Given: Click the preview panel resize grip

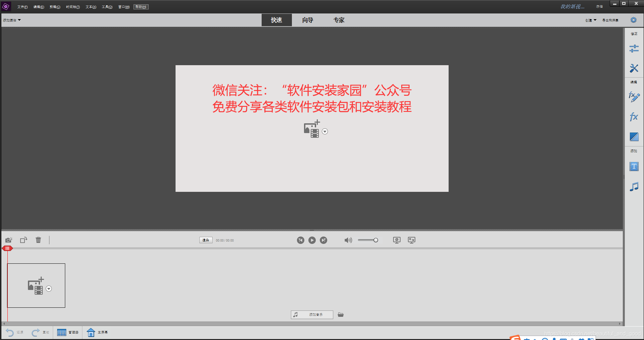Looking at the screenshot, I should pyautogui.click(x=312, y=230).
